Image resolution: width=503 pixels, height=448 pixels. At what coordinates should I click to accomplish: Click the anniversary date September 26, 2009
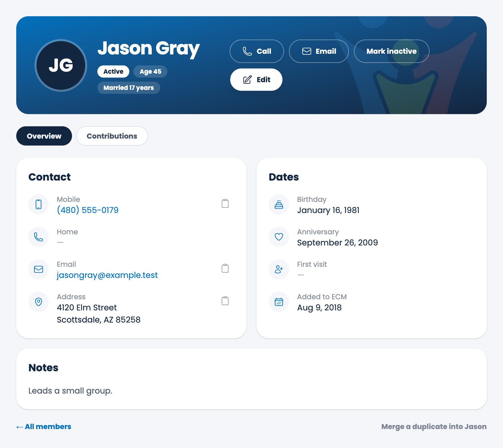[x=337, y=242]
